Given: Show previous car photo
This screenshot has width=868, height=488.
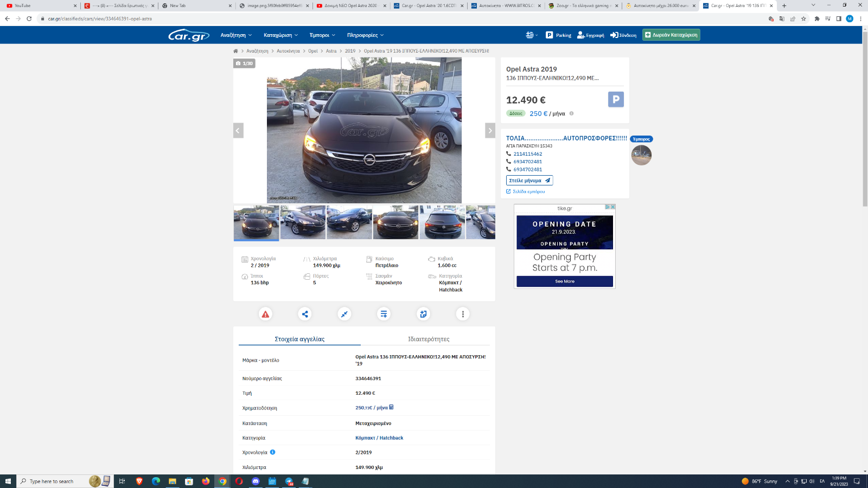Looking at the screenshot, I should 238,131.
